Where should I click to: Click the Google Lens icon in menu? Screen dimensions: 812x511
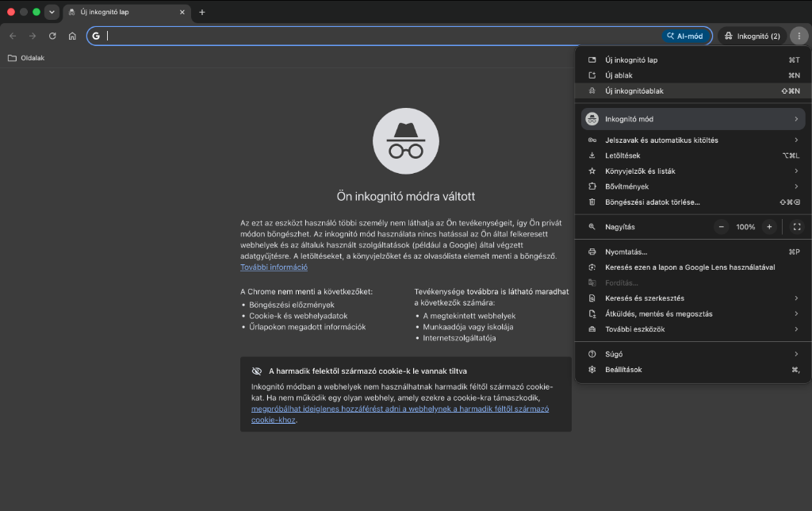pos(592,267)
